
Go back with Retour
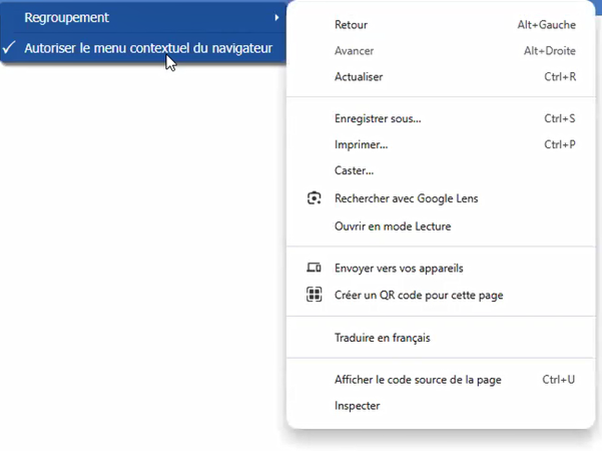coord(441,25)
